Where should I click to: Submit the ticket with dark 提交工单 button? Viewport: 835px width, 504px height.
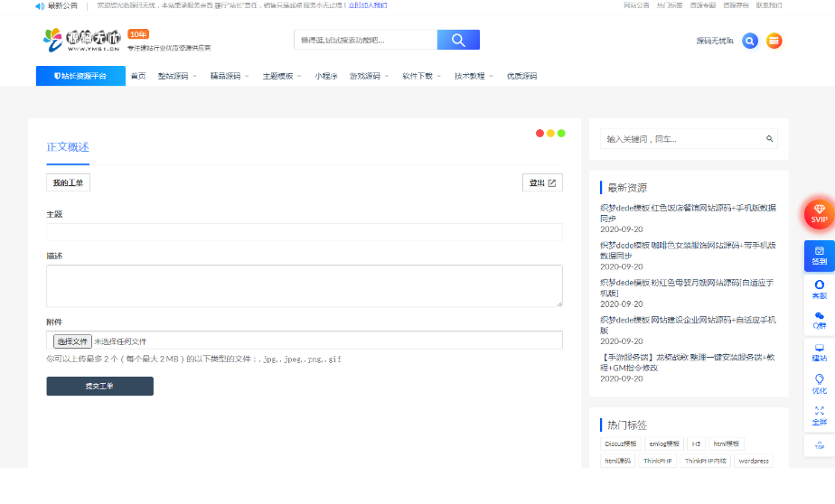pyautogui.click(x=99, y=387)
